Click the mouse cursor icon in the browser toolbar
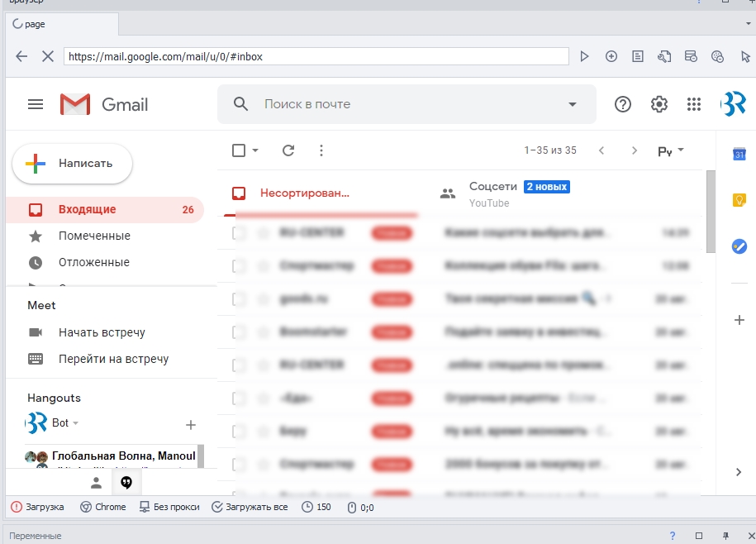 [x=745, y=56]
